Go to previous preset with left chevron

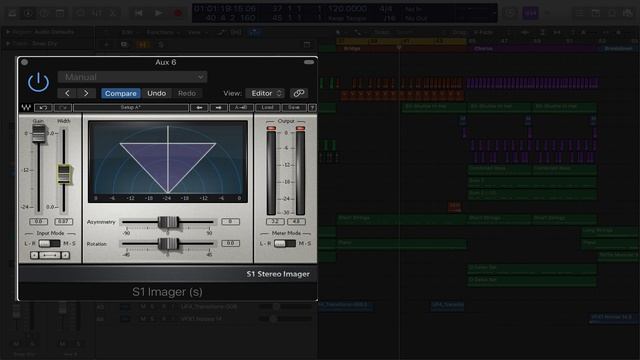pos(67,93)
